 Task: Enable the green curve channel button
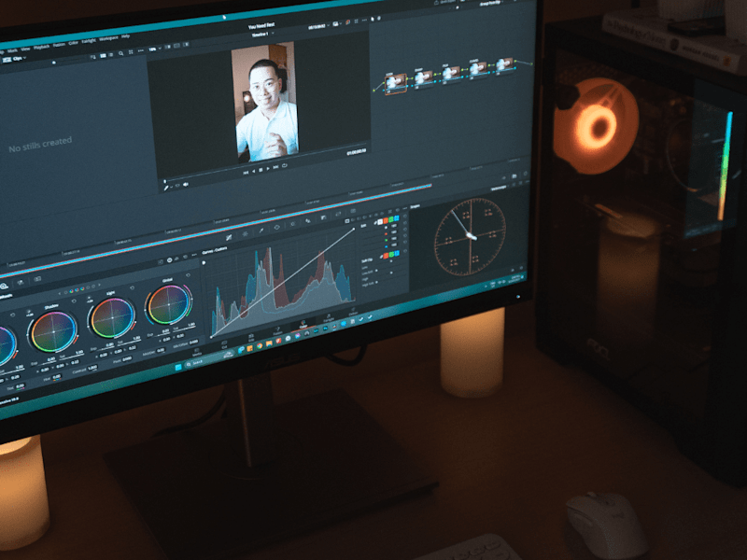[391, 219]
